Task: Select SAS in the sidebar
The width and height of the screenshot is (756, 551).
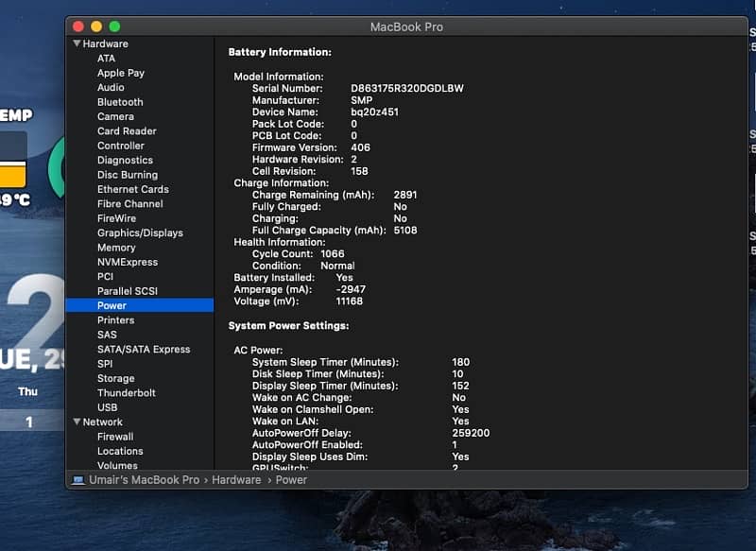Action: coord(107,335)
